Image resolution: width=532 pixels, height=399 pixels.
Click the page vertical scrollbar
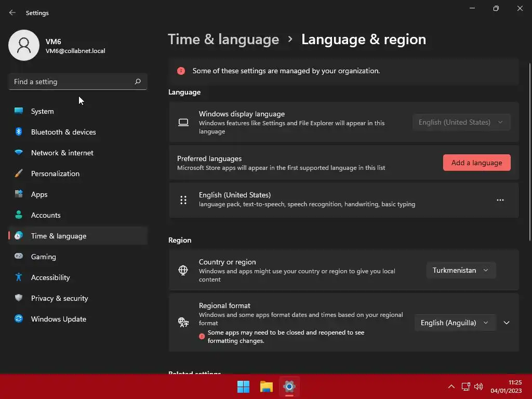pyautogui.click(x=530, y=152)
